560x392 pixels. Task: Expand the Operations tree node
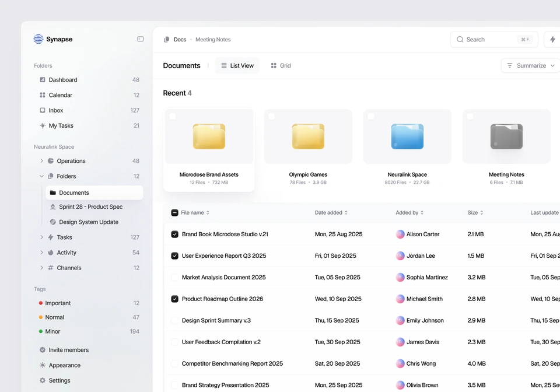[x=41, y=161]
